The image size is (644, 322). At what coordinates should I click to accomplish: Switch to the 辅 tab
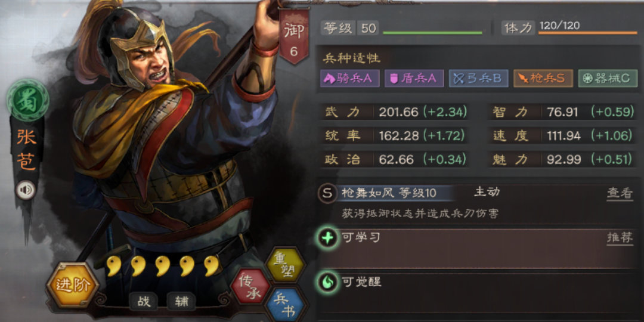pyautogui.click(x=181, y=302)
